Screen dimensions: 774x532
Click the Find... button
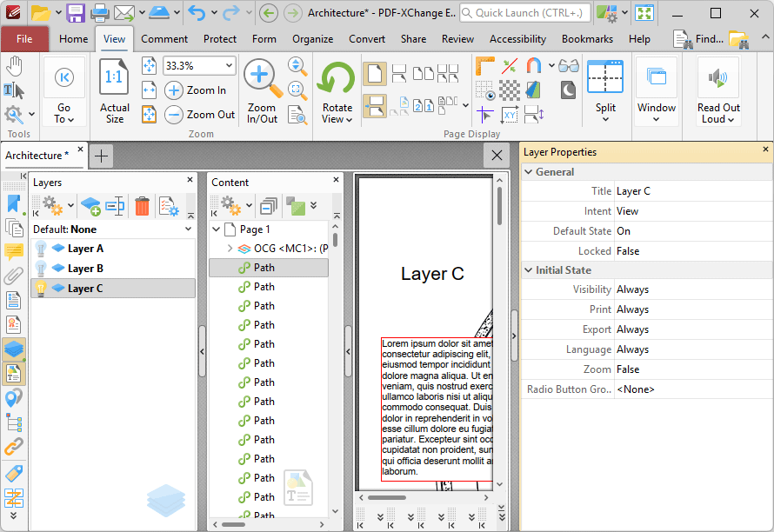click(699, 39)
